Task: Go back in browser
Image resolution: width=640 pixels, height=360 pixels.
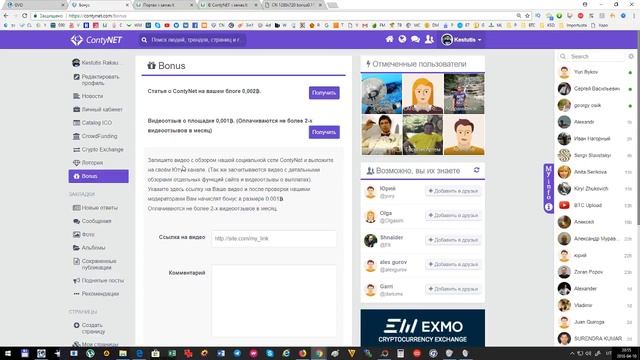Action: pyautogui.click(x=6, y=16)
